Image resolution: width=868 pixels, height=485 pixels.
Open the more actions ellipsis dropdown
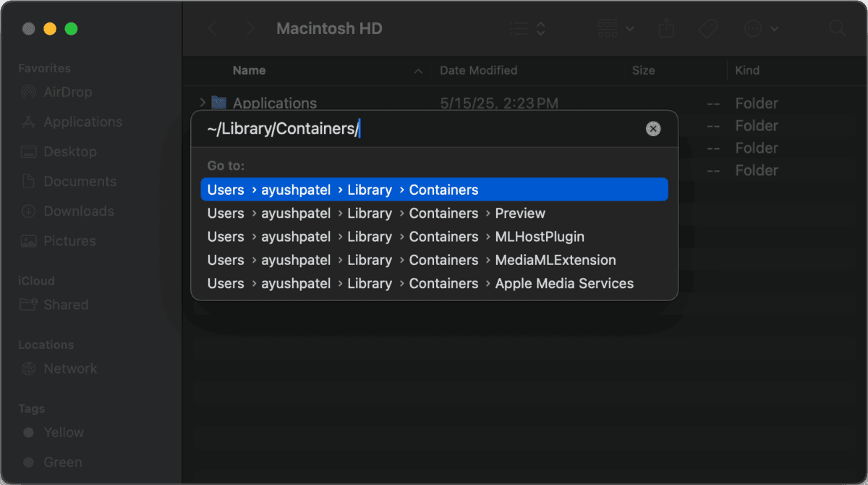(x=761, y=29)
